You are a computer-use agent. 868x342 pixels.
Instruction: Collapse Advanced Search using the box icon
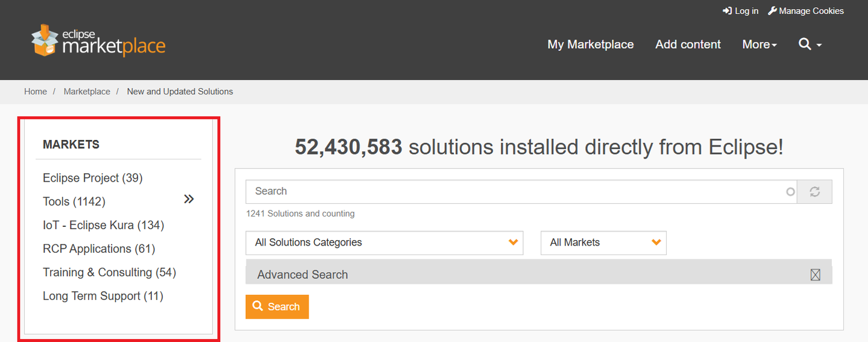pyautogui.click(x=815, y=275)
